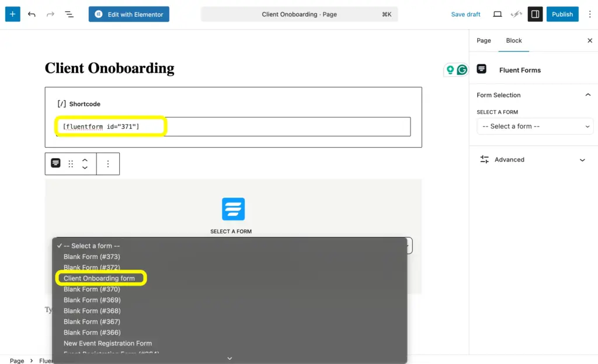Preview page in desktop view icon
This screenshot has width=598, height=364.
tap(498, 14)
